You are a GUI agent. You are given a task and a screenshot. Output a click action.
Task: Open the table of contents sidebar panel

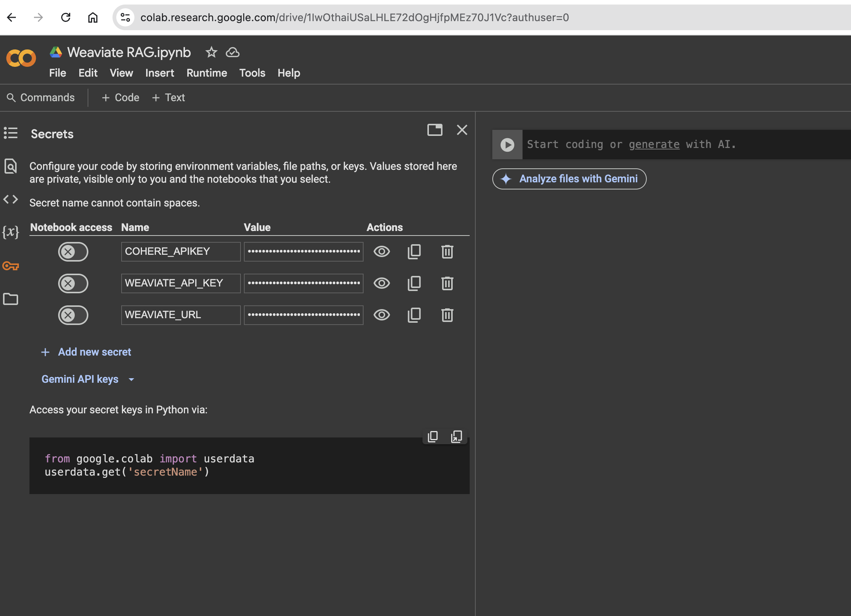pos(10,133)
